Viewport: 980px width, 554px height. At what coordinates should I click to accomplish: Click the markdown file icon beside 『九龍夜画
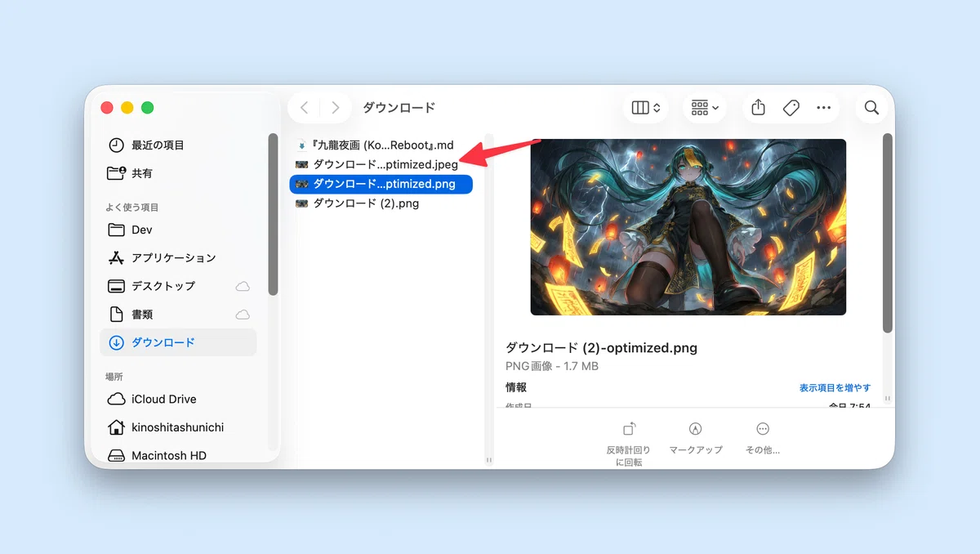pyautogui.click(x=301, y=145)
